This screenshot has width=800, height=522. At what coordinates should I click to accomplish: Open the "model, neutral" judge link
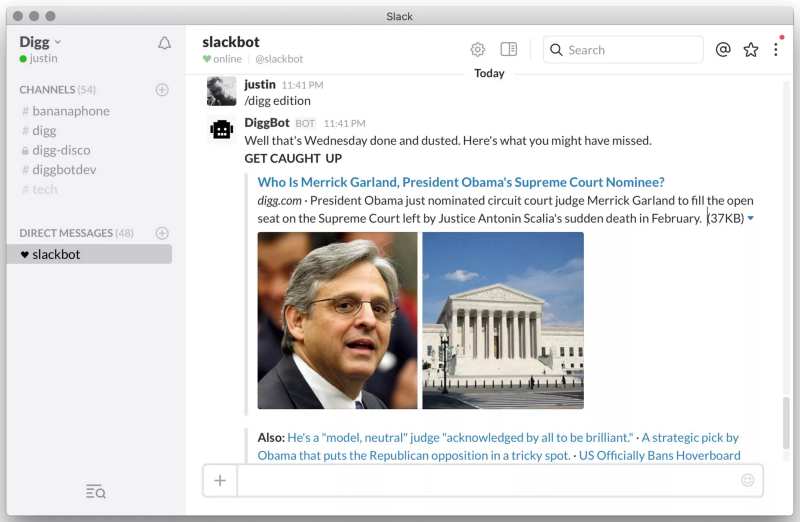tap(460, 437)
